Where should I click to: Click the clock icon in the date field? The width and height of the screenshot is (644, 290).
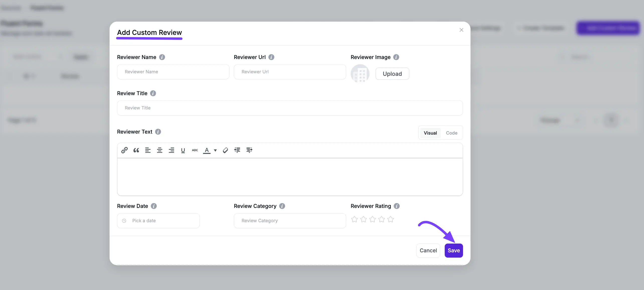click(x=124, y=221)
